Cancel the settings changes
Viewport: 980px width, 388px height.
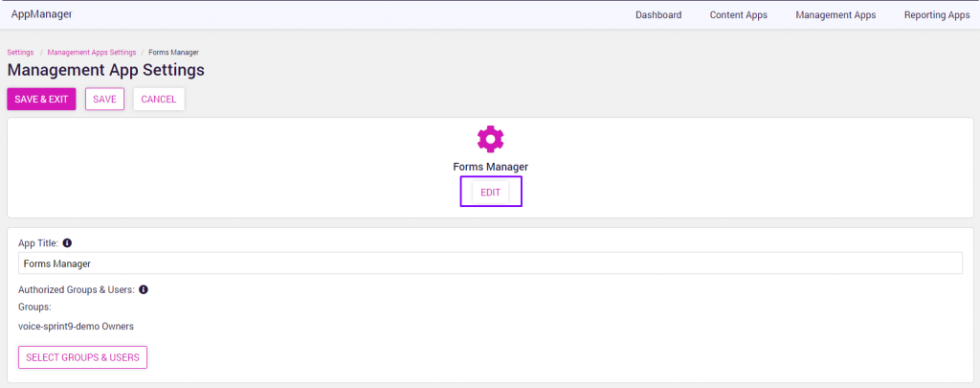point(159,100)
